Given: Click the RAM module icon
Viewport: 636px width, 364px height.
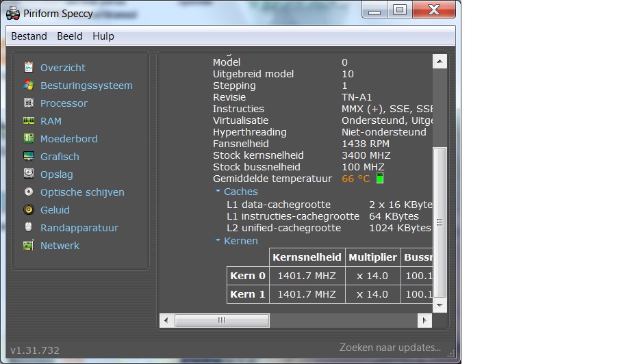Looking at the screenshot, I should 28,121.
